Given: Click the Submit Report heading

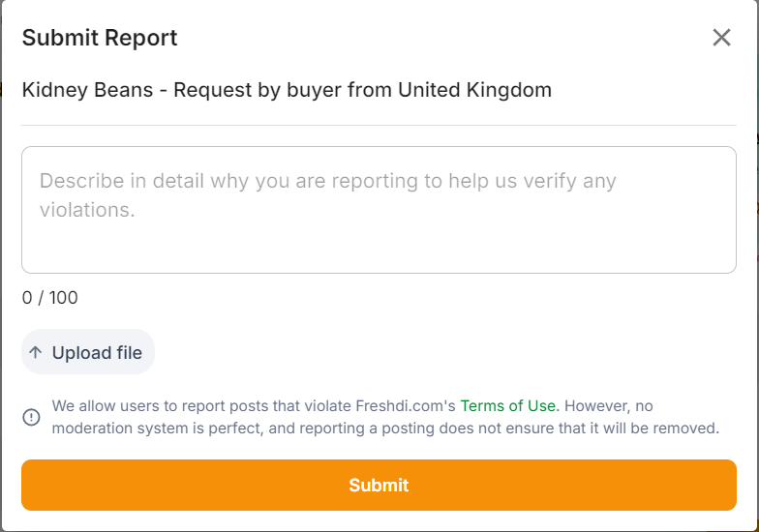Looking at the screenshot, I should pos(100,38).
